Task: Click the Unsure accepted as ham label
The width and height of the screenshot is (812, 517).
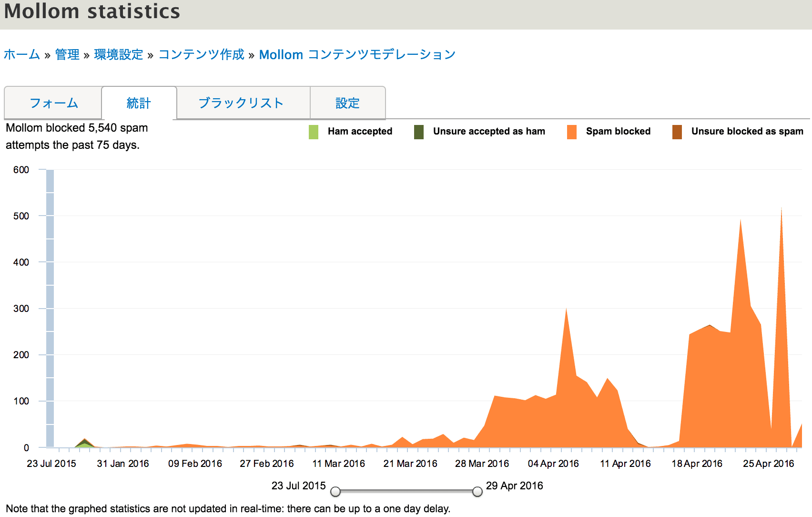Action: tap(489, 132)
